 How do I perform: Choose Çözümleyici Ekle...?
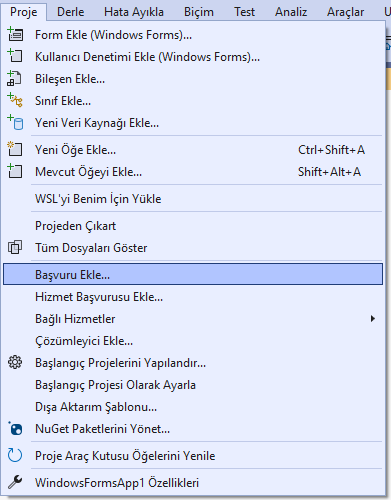pos(193,341)
